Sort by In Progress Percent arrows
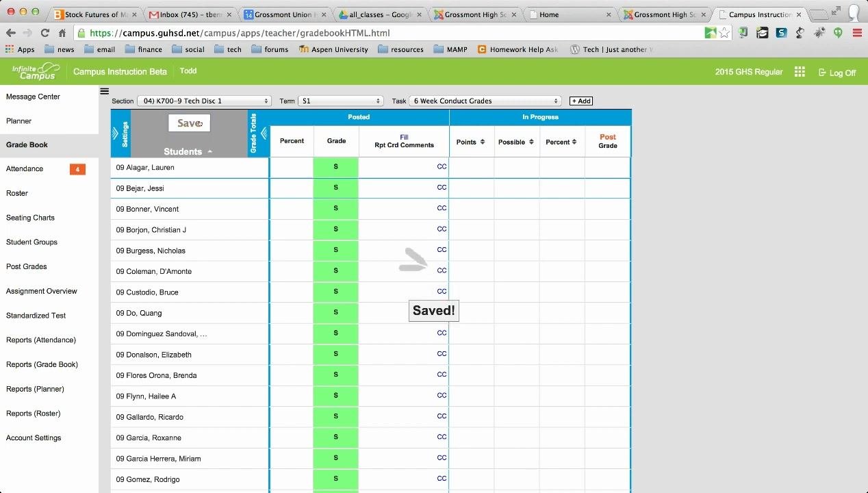Screen dimensions: 868x493 coord(576,142)
